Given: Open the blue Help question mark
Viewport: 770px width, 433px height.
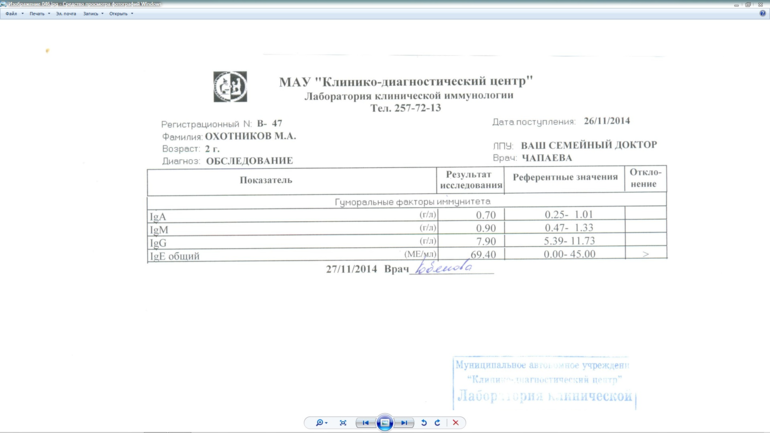Looking at the screenshot, I should coord(762,14).
